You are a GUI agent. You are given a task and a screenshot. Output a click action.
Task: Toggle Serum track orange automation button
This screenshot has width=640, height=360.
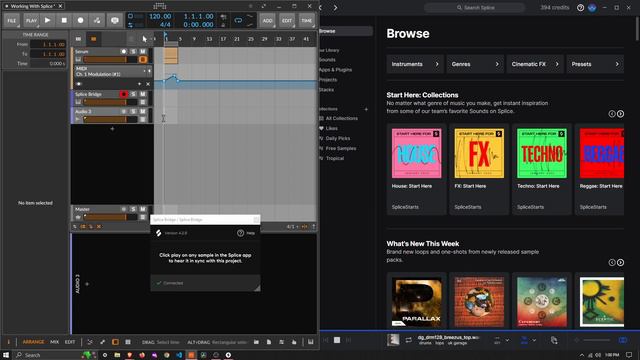click(142, 60)
